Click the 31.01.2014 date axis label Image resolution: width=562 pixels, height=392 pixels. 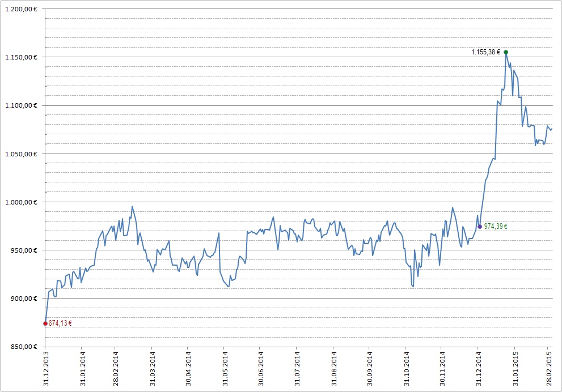[82, 369]
